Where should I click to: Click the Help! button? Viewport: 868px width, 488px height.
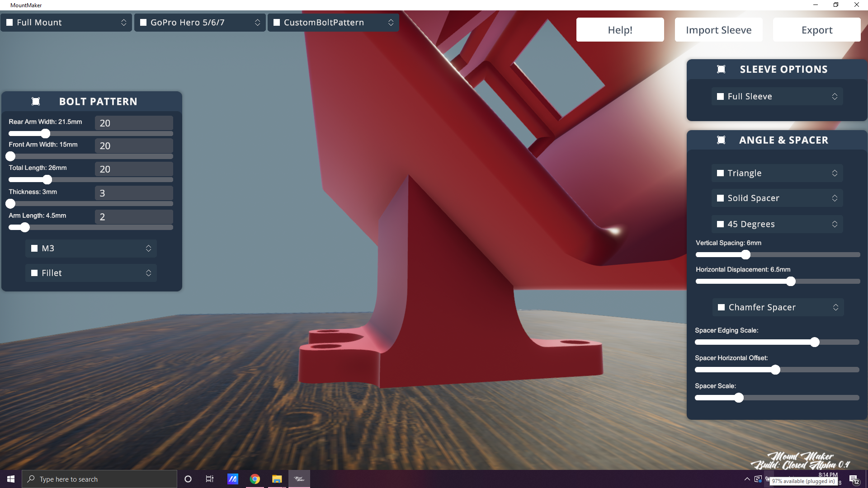(x=620, y=30)
